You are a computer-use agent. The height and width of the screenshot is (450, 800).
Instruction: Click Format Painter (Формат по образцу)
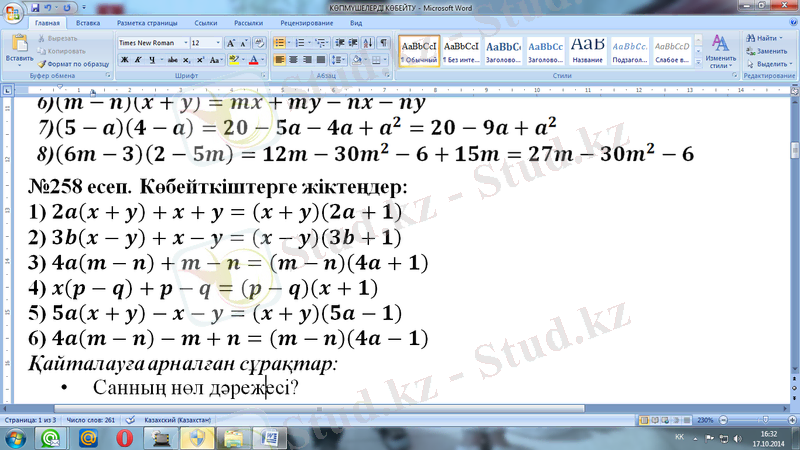pyautogui.click(x=76, y=62)
